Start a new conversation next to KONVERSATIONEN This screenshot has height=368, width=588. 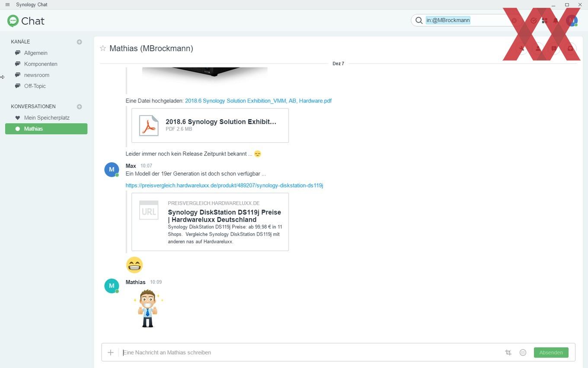tap(79, 107)
